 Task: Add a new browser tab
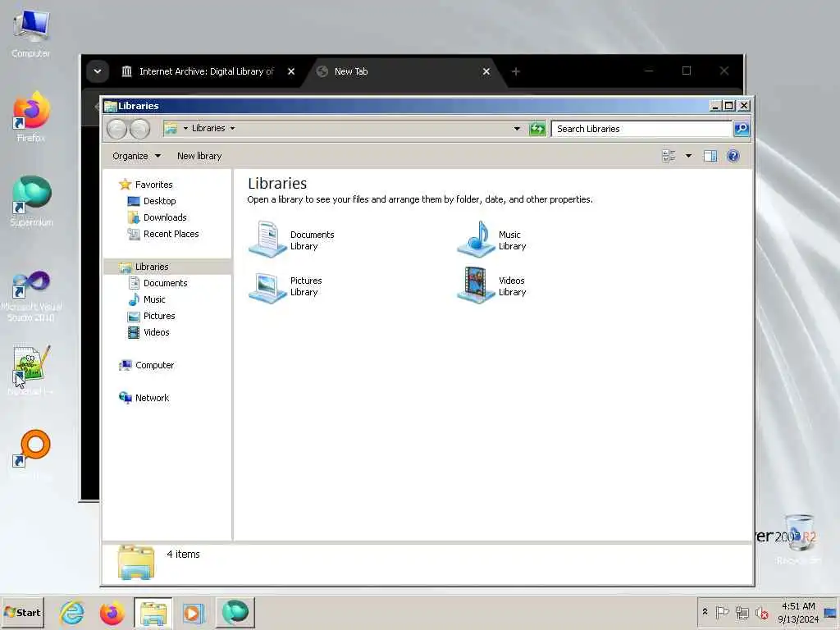tap(515, 71)
